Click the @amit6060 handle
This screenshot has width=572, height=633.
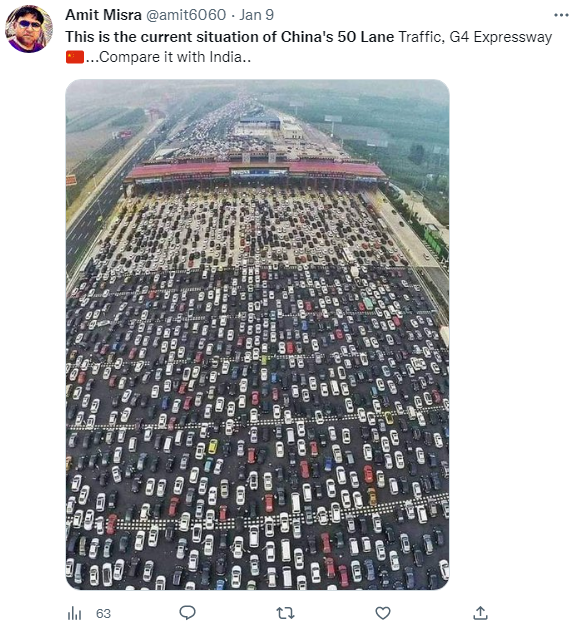(186, 15)
